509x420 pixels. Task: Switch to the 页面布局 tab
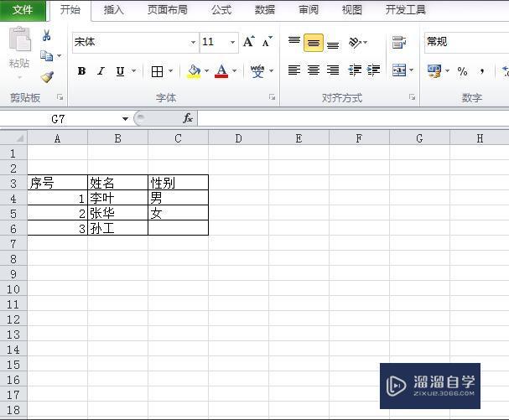pos(168,10)
